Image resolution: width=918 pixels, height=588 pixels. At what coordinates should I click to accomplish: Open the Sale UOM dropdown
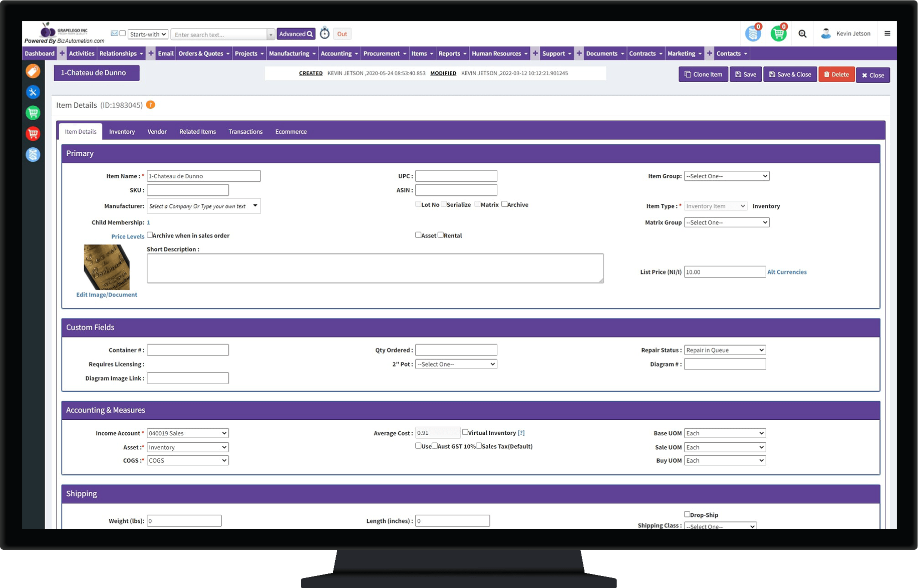click(x=725, y=447)
